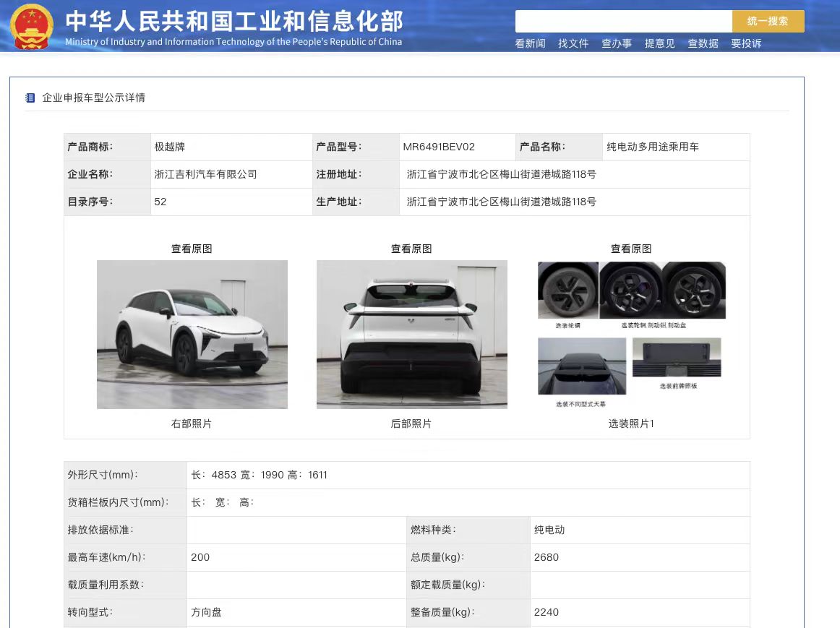This screenshot has height=628, width=840.
Task: Open the 查数据 navigation item
Action: coord(703,43)
